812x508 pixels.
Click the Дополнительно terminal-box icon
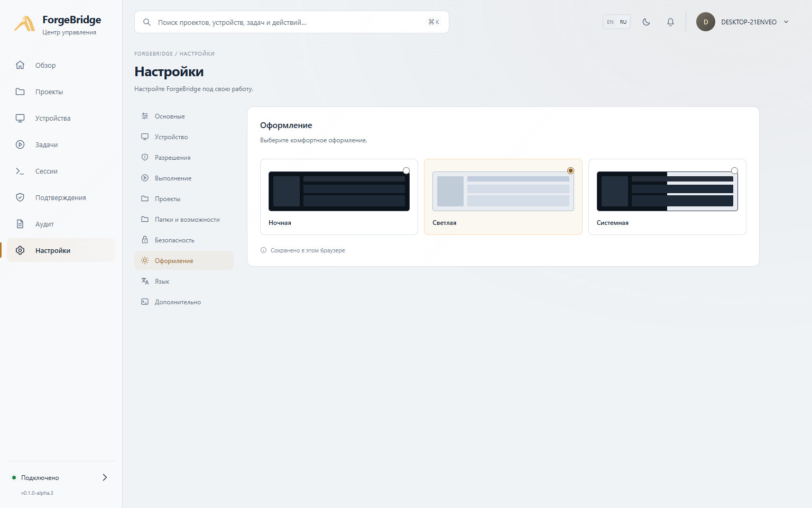[145, 302]
